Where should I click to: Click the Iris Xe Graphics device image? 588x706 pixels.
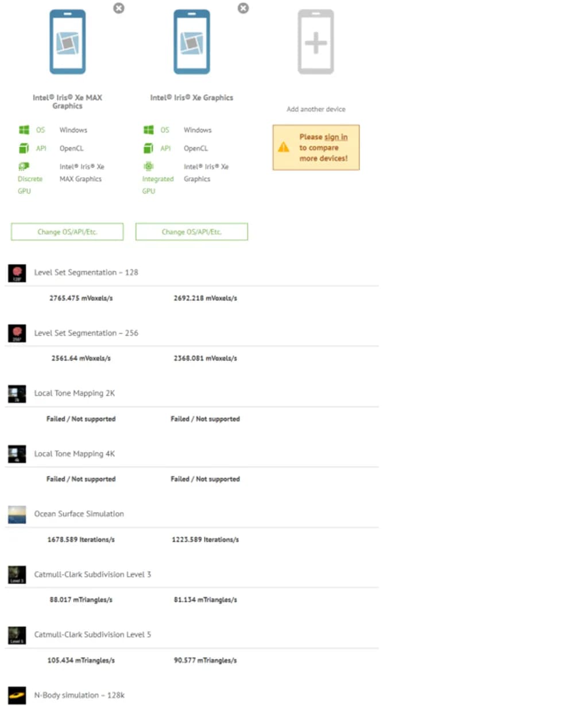point(192,42)
